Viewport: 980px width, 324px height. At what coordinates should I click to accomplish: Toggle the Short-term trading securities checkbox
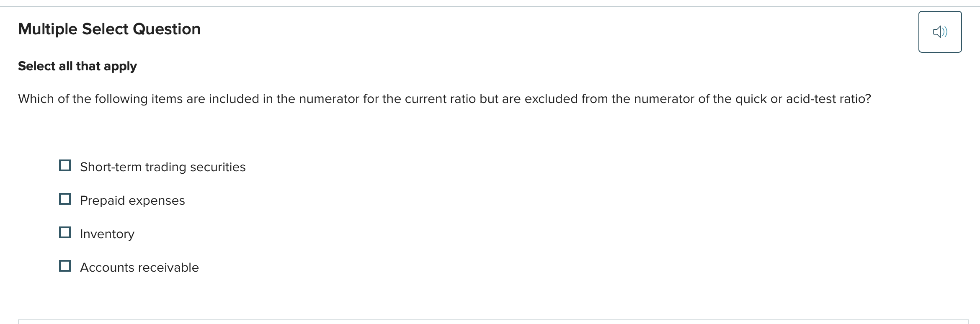65,165
